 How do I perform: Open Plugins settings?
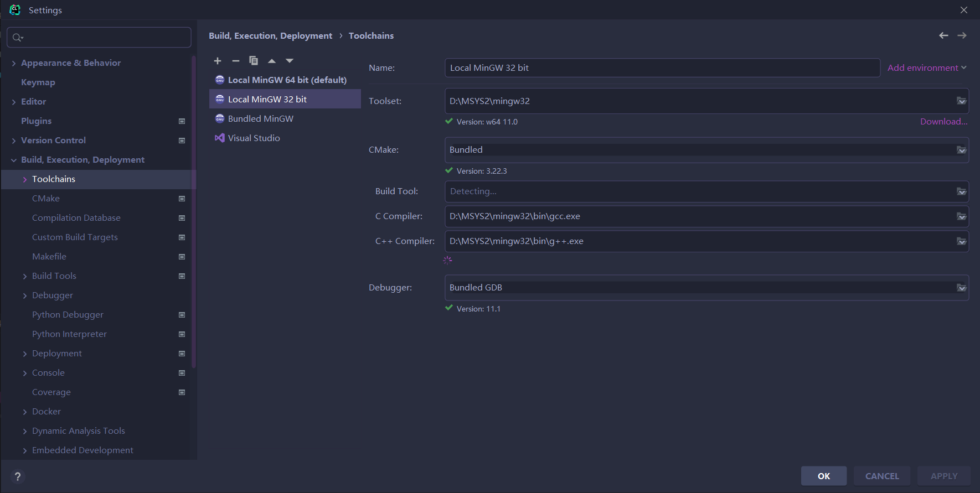(x=37, y=121)
